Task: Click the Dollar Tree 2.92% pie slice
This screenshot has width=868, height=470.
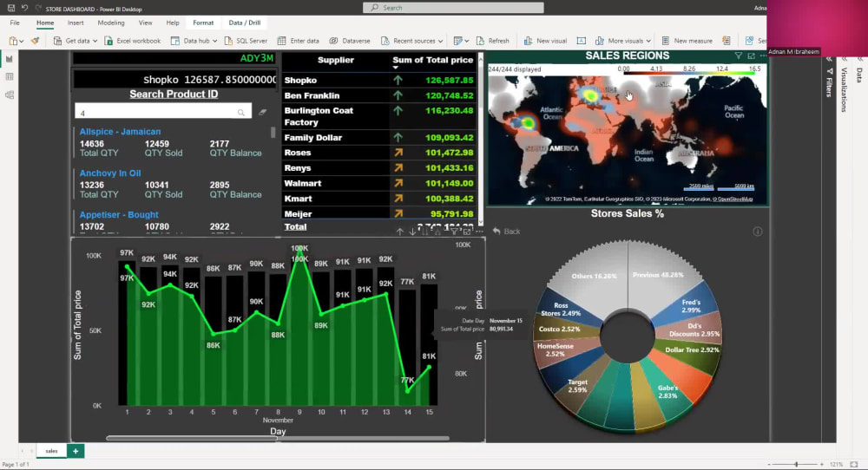Action: (x=692, y=350)
